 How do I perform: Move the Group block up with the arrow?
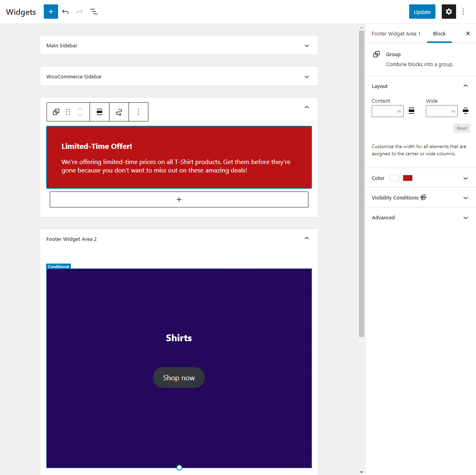click(x=80, y=109)
